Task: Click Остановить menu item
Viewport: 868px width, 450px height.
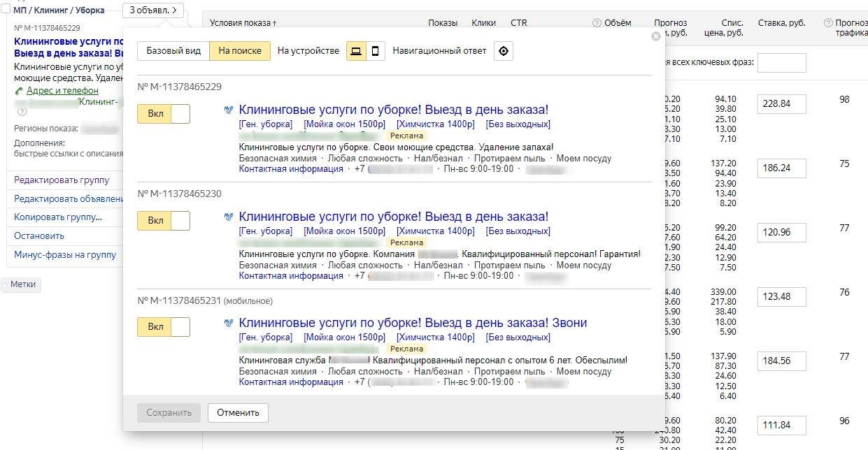Action: (39, 236)
